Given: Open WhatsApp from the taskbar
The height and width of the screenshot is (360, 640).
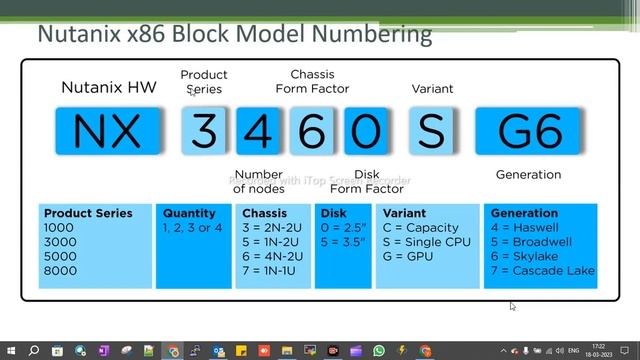Looking at the screenshot, I should click(x=379, y=351).
